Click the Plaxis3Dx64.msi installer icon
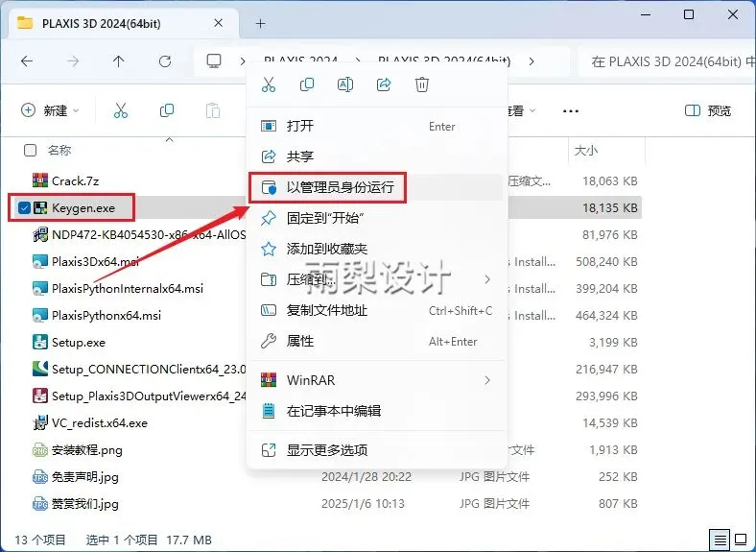Image resolution: width=756 pixels, height=552 pixels. [40, 261]
